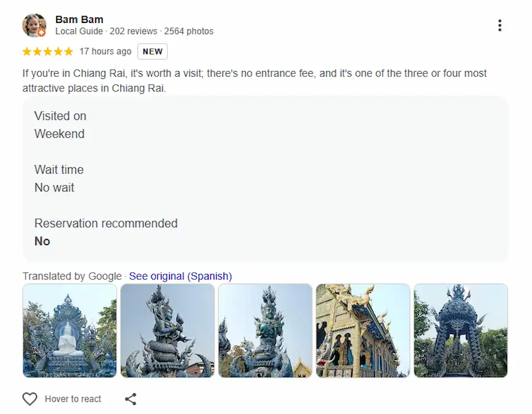Open golden temple facade photo
This screenshot has height=414, width=532.
[363, 330]
